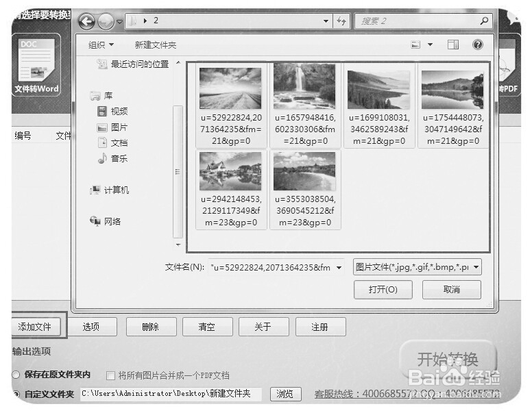Viewport: 532px width, 413px height.
Task: Click the refresh button beside address bar
Action: [x=341, y=21]
